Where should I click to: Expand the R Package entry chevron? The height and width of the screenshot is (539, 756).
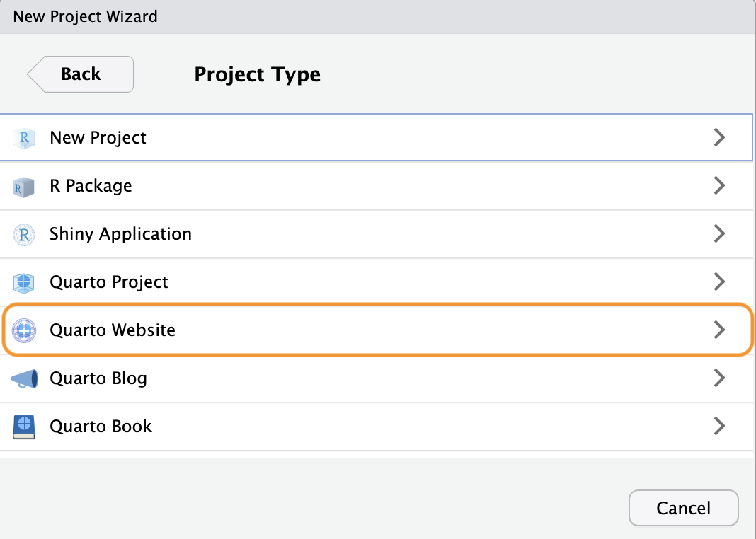point(719,186)
